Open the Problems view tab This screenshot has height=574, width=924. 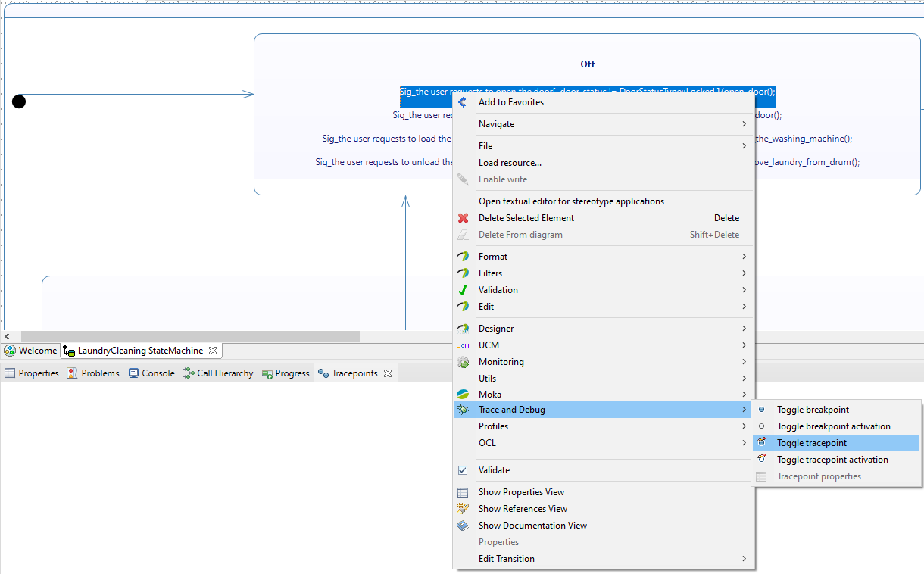point(93,373)
